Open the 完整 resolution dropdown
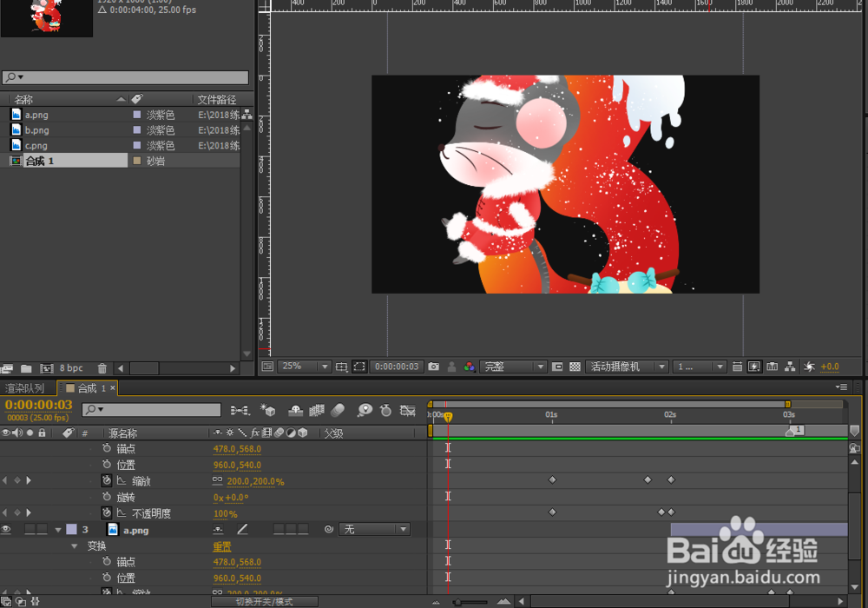The width and height of the screenshot is (868, 608). pos(513,367)
